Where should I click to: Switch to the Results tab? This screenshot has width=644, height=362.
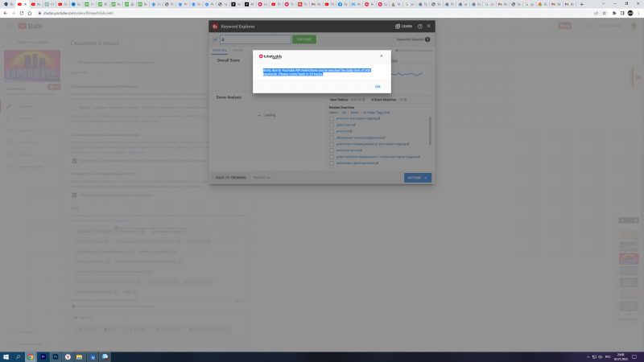click(x=238, y=50)
